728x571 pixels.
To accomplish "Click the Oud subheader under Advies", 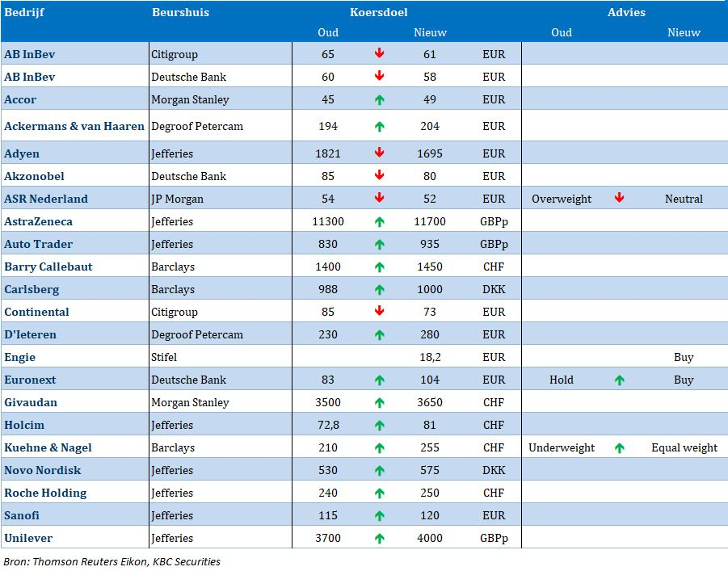I will pyautogui.click(x=562, y=32).
